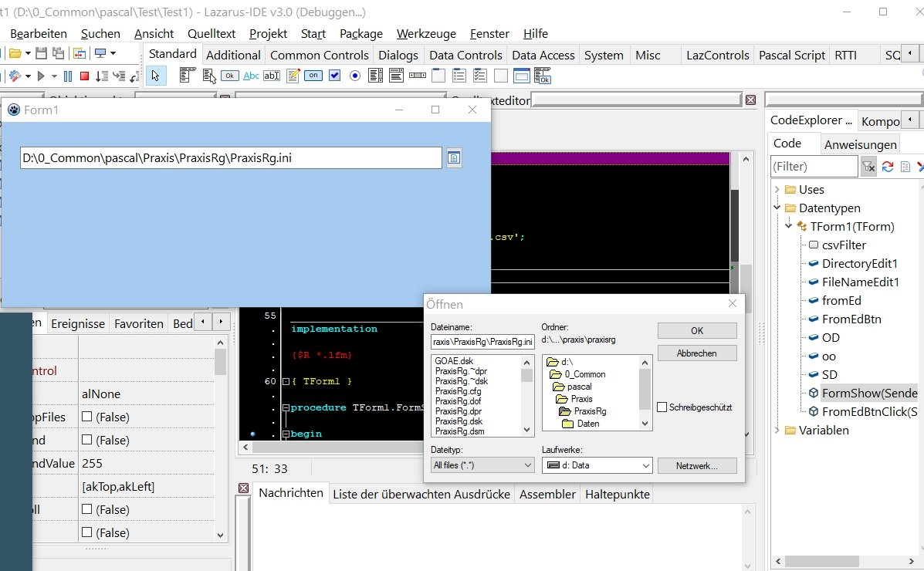Switch to the Anweisungen tab

click(x=861, y=144)
